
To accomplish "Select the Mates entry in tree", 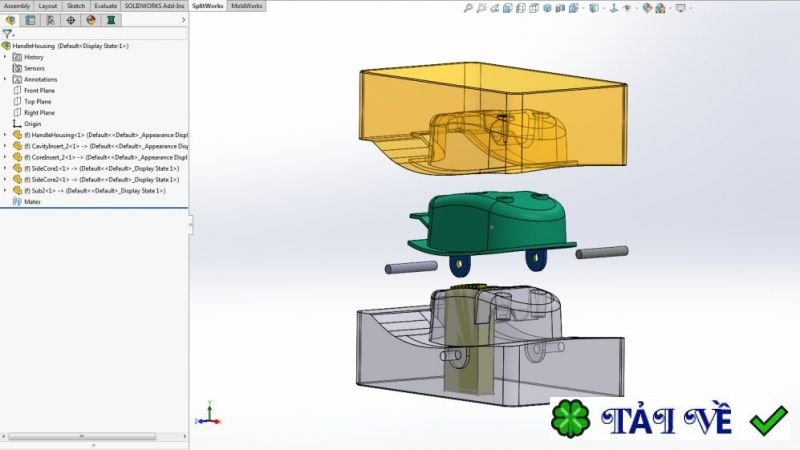I will click(x=32, y=202).
